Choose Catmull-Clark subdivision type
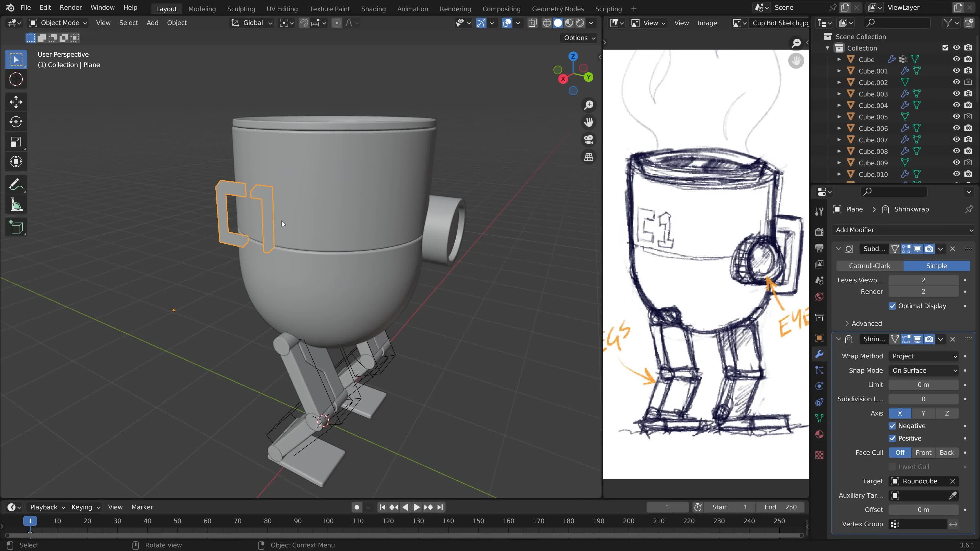This screenshot has width=980, height=551. click(869, 266)
